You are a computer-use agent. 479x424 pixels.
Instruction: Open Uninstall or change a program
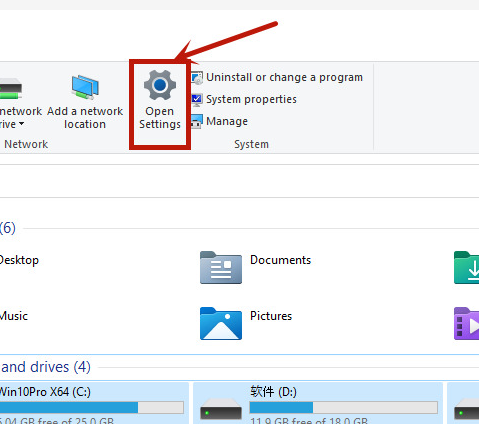(284, 77)
